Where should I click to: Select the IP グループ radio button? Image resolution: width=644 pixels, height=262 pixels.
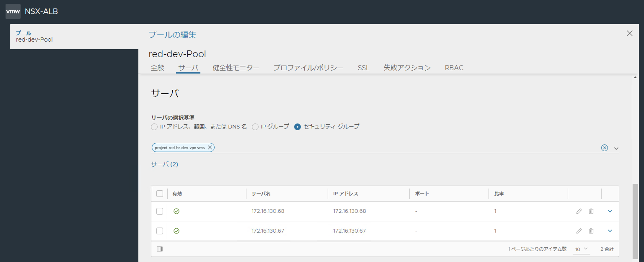[255, 127]
